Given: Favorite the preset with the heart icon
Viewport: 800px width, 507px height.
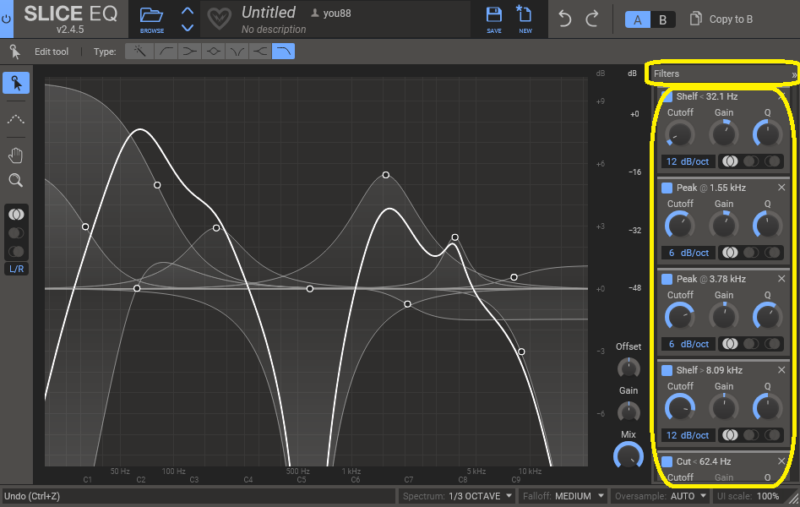Looking at the screenshot, I should (219, 20).
